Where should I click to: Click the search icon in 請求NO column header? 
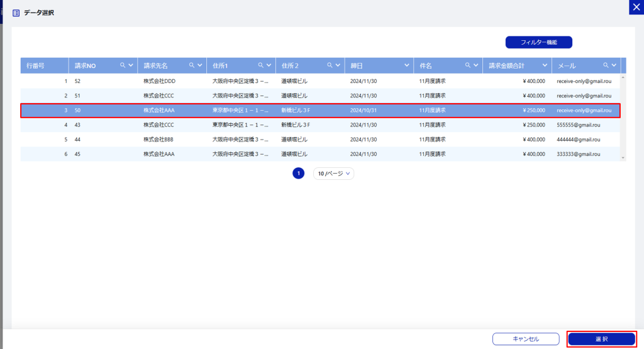pos(123,65)
